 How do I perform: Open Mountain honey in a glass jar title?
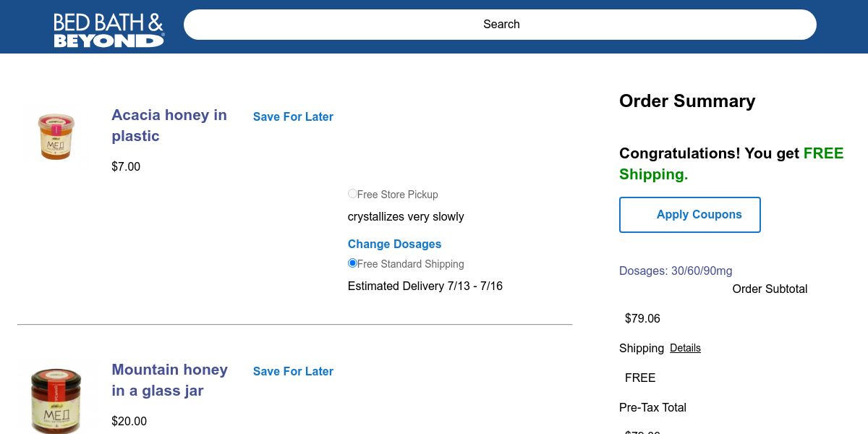169,380
